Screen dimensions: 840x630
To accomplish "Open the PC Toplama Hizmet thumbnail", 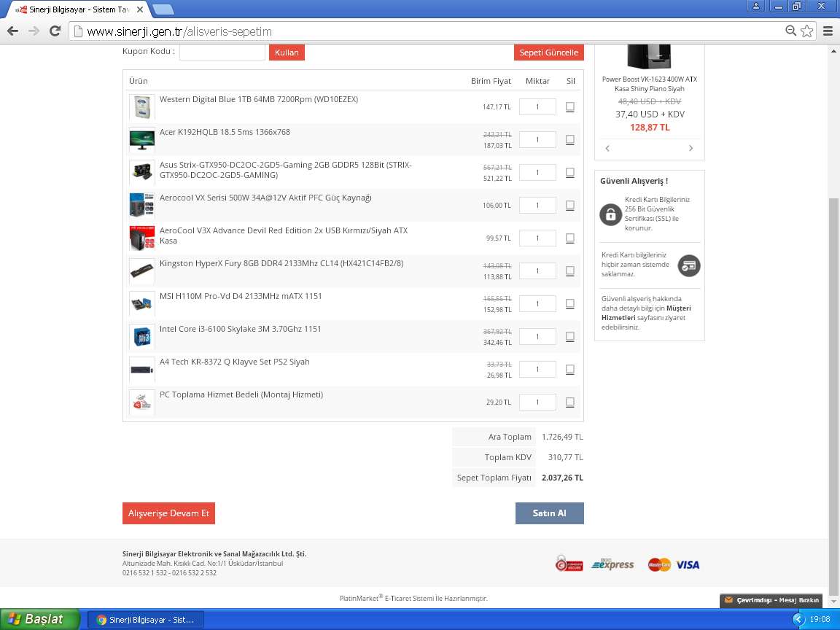I will pyautogui.click(x=142, y=402).
